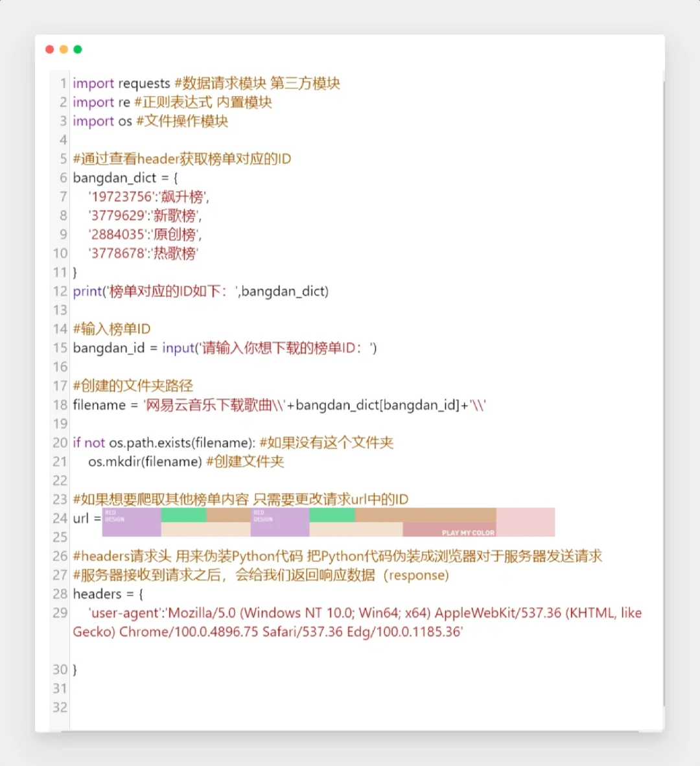Screen dimensions: 700x766
Task: Click the yellow minimize traffic light
Action: (x=64, y=49)
